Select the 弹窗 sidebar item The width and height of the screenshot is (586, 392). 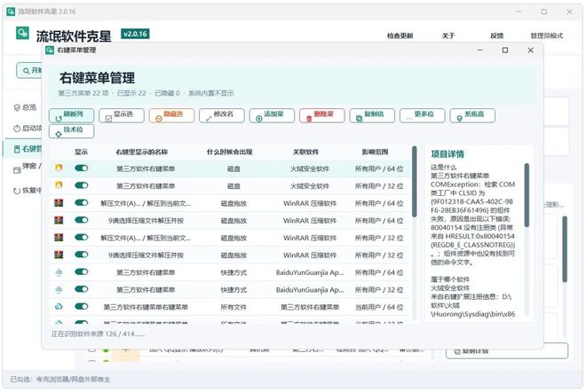point(28,168)
